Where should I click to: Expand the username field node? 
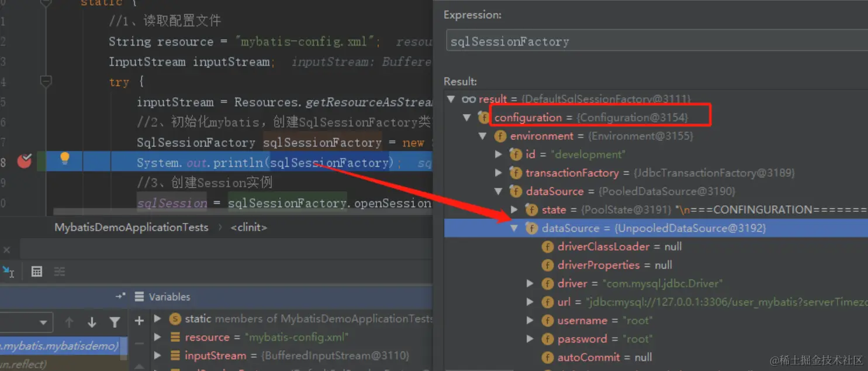click(x=530, y=321)
